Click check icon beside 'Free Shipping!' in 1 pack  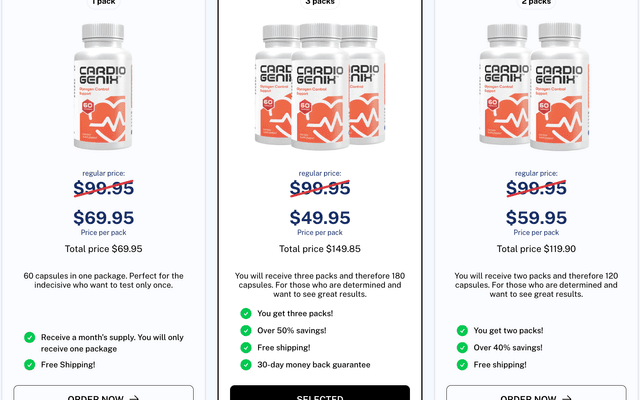(x=30, y=364)
